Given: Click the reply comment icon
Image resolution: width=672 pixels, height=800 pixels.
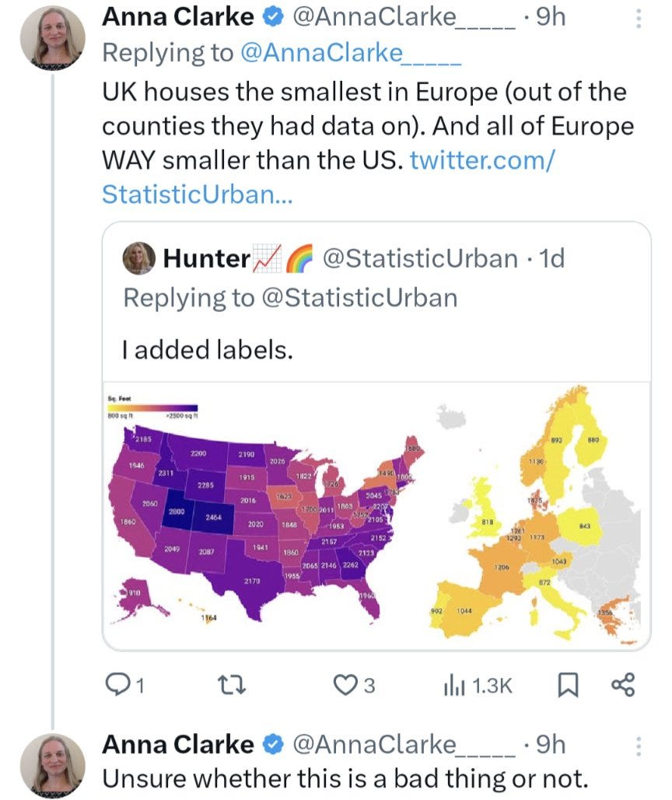Looking at the screenshot, I should [x=116, y=685].
